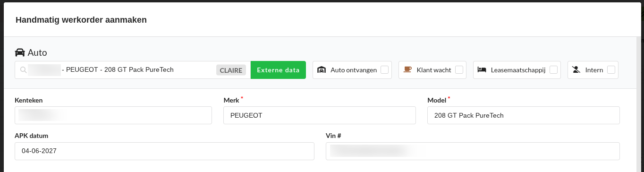Click the garage icon for Auto ontvangen

click(x=322, y=70)
